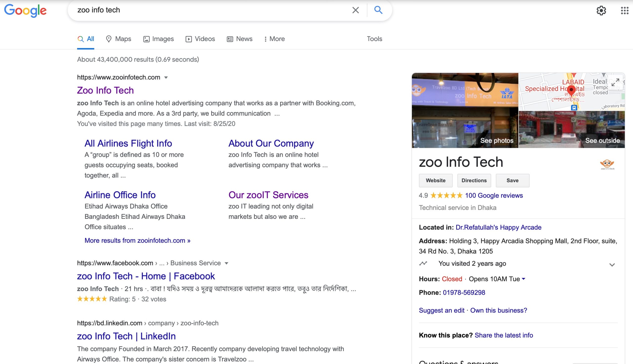The height and width of the screenshot is (364, 633).
Task: Open Our zooIT Services sitelink
Action: coord(268,195)
